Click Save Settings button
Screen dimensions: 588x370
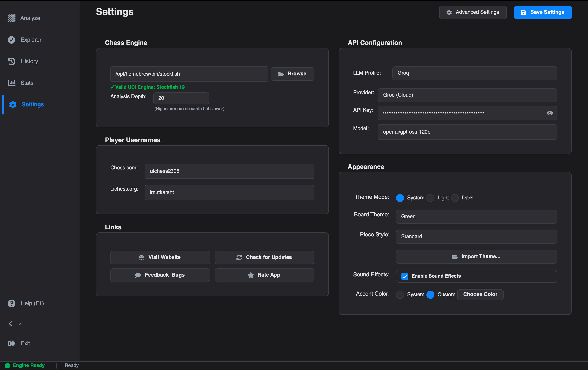point(543,12)
